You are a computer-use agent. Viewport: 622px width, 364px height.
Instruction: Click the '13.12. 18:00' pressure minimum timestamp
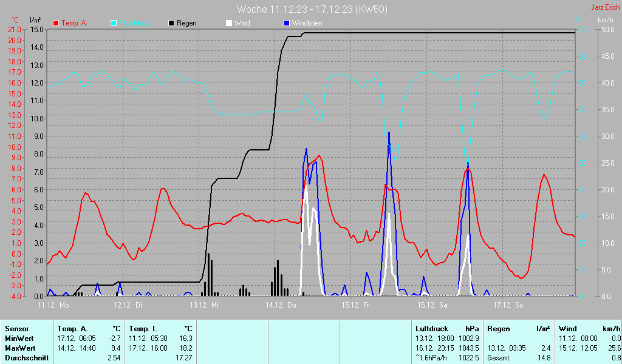tap(435, 339)
